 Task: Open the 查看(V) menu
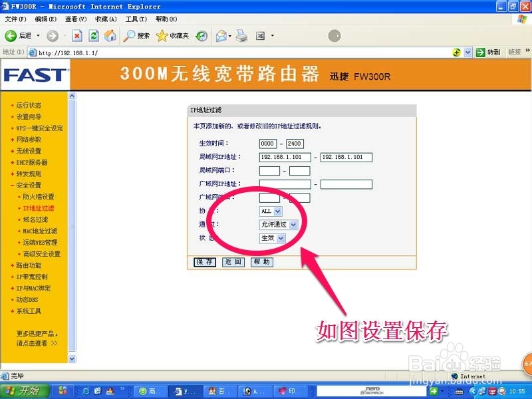tap(76, 19)
